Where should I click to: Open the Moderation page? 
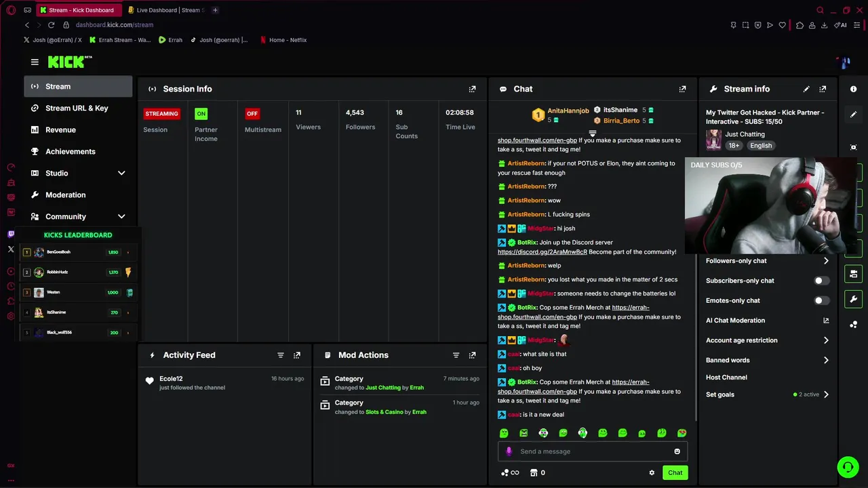[79, 195]
